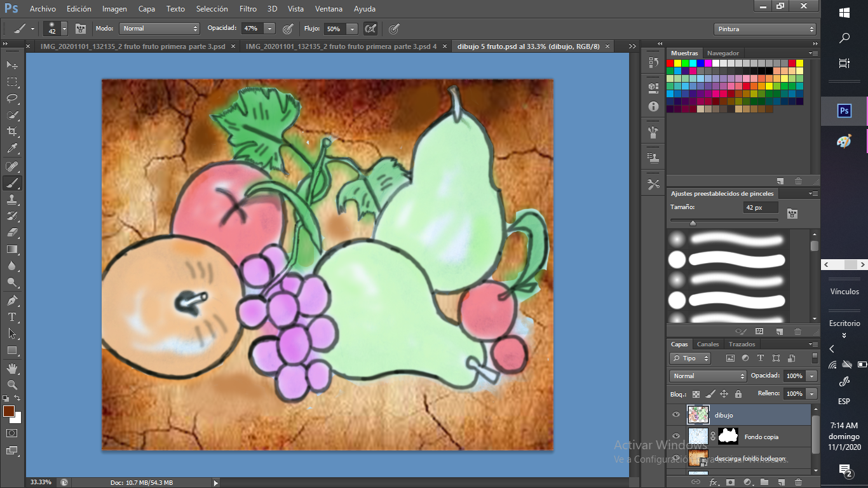Screen dimensions: 868x488
Task: Lock layer position
Action: pos(724,394)
